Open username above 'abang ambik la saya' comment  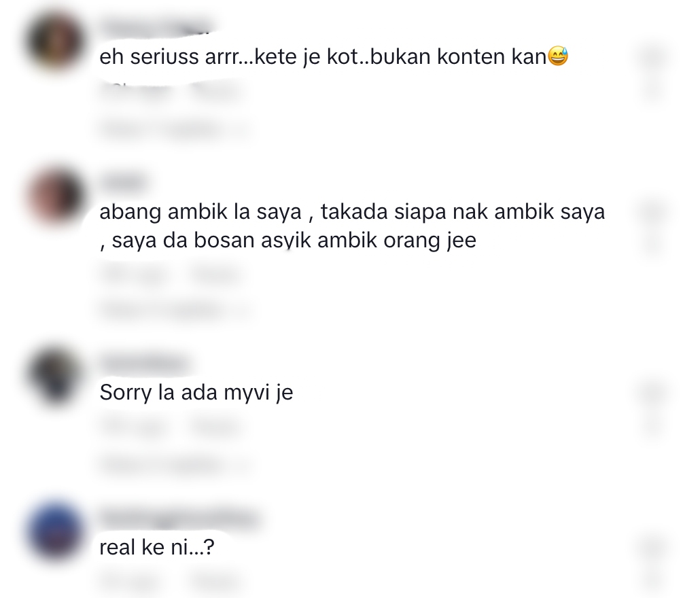[123, 183]
